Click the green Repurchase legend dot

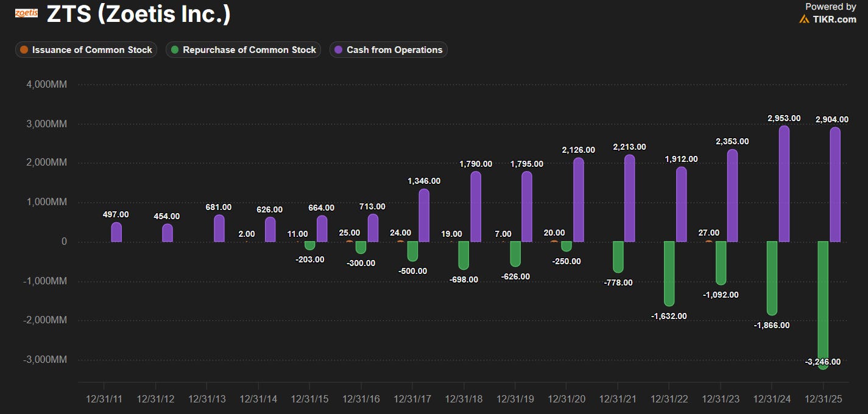click(x=175, y=50)
